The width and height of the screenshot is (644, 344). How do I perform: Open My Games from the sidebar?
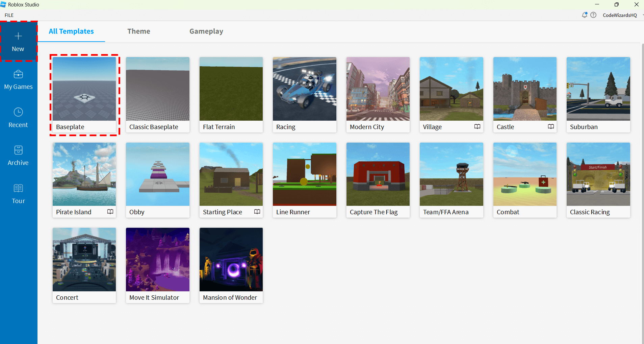point(18,79)
